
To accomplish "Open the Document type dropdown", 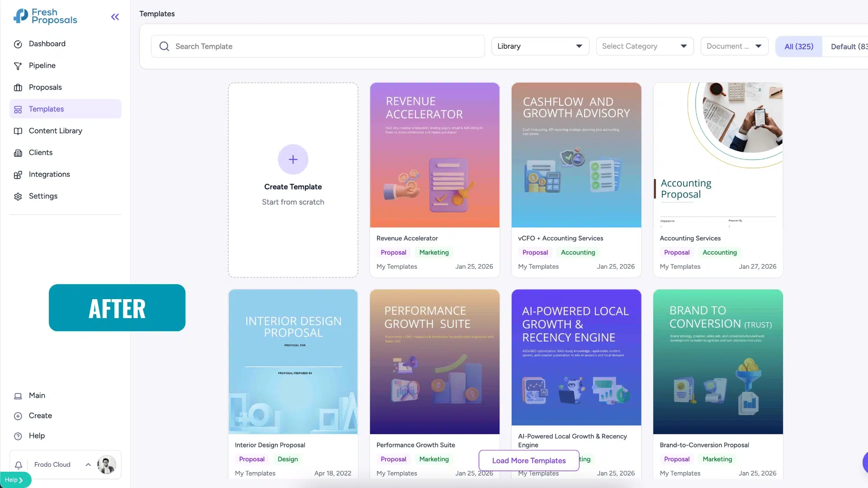I will (x=734, y=46).
